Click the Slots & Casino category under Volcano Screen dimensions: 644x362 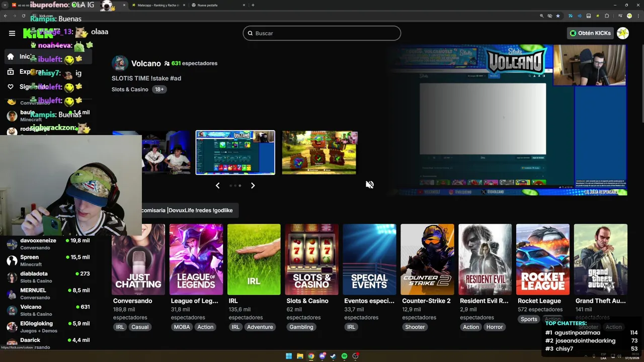(x=130, y=89)
